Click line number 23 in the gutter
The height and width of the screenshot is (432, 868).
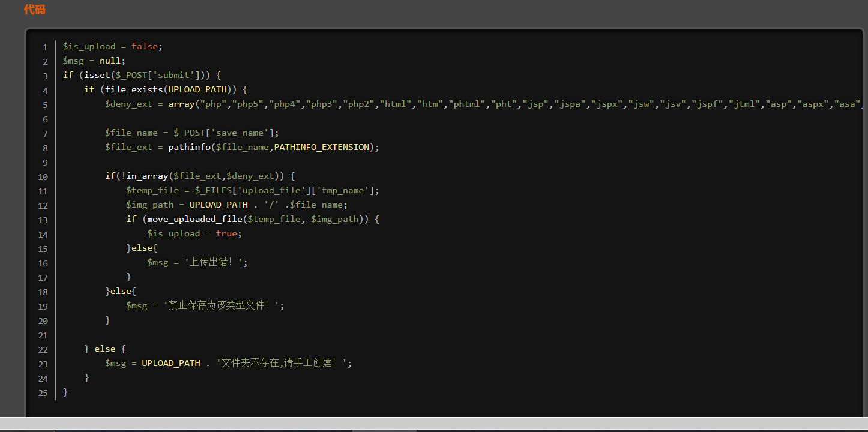(43, 364)
